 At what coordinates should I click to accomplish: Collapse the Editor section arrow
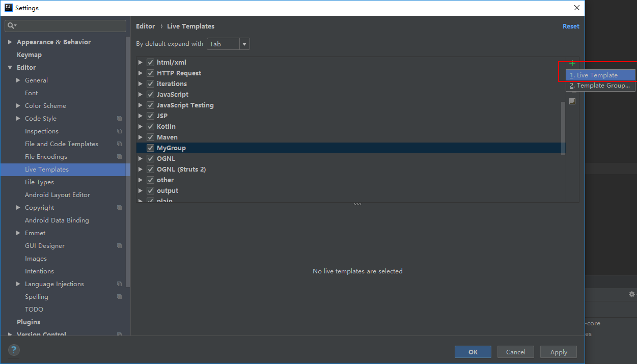click(10, 67)
